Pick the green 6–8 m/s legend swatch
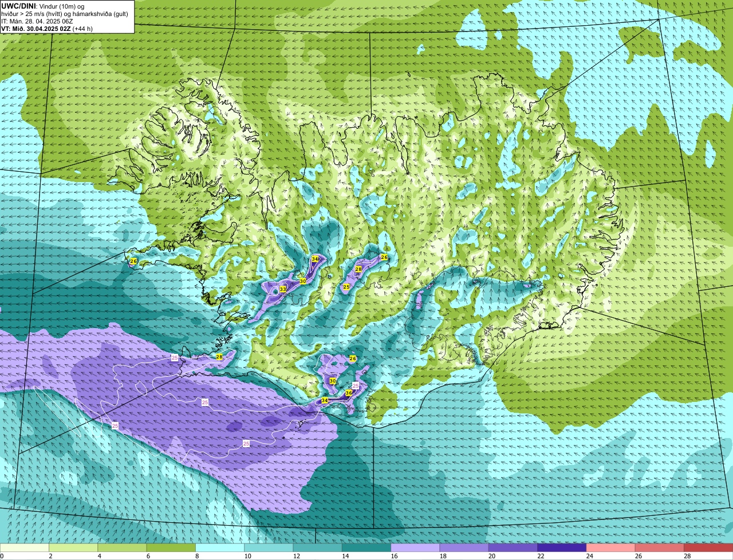This screenshot has height=560, width=733. coord(171,548)
